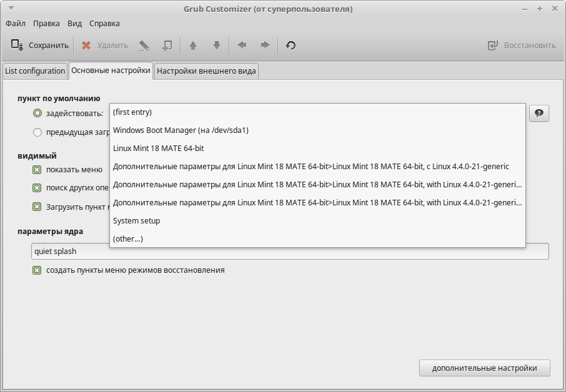Close the Grub Customizer window

pos(555,9)
